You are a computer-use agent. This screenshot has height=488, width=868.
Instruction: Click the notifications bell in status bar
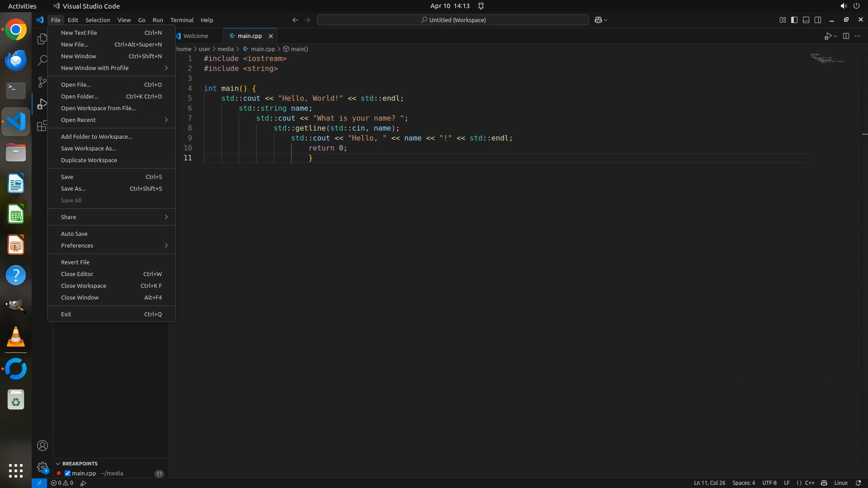(858, 483)
